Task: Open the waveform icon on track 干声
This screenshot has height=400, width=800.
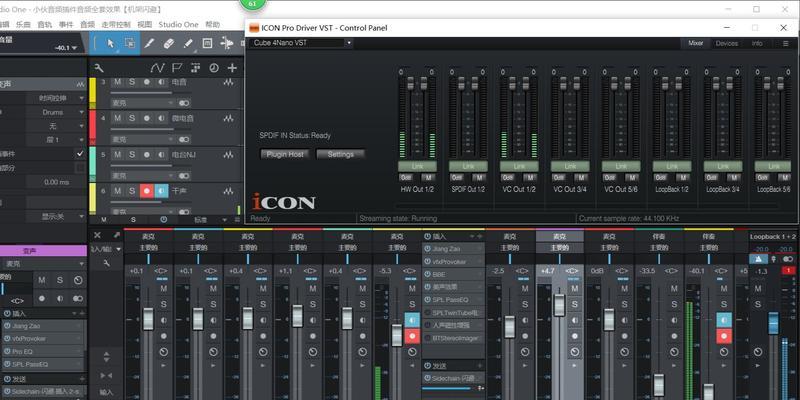Action: (229, 191)
